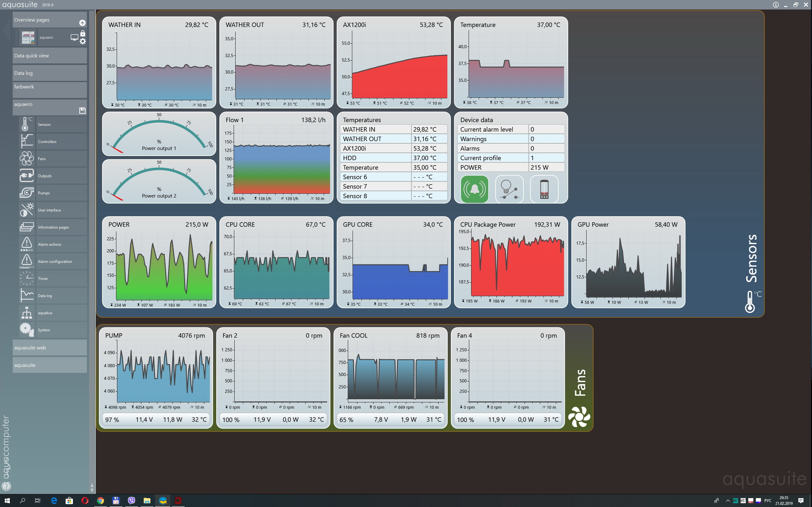The image size is (812, 507).
Task: Open the info icon in title bar
Action: [776, 5]
